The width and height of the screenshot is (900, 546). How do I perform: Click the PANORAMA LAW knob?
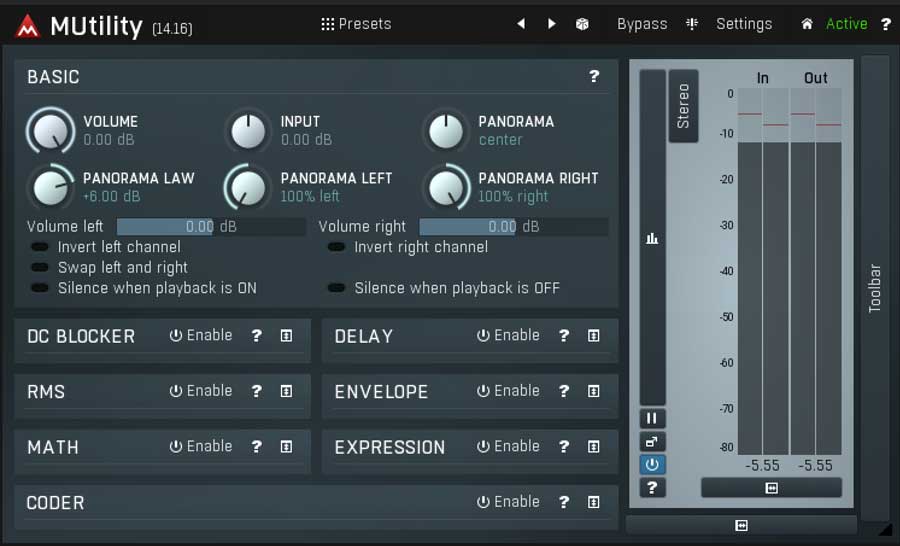tap(51, 187)
